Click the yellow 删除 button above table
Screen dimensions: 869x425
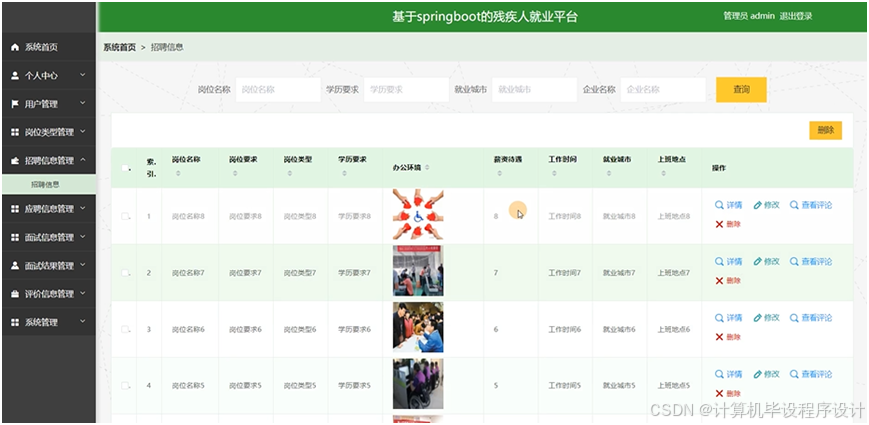click(x=825, y=130)
